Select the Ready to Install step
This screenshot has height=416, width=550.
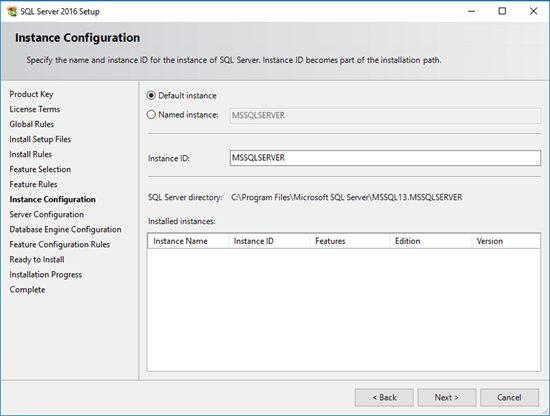37,260
